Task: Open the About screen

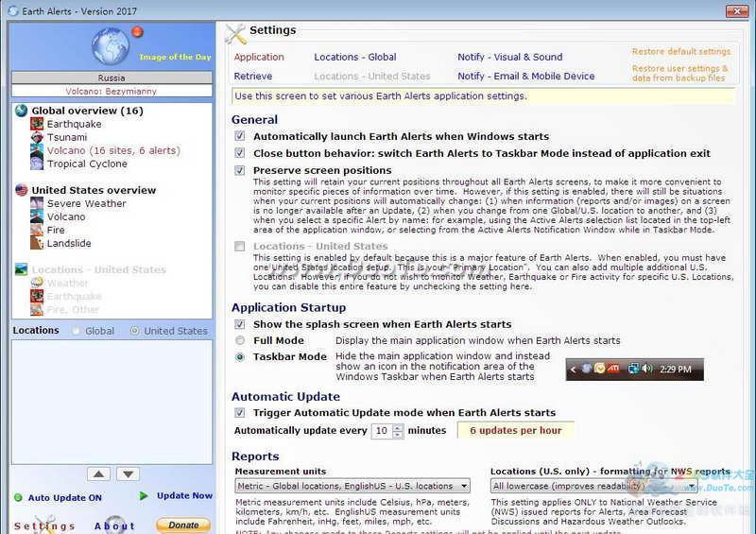Action: (x=114, y=525)
